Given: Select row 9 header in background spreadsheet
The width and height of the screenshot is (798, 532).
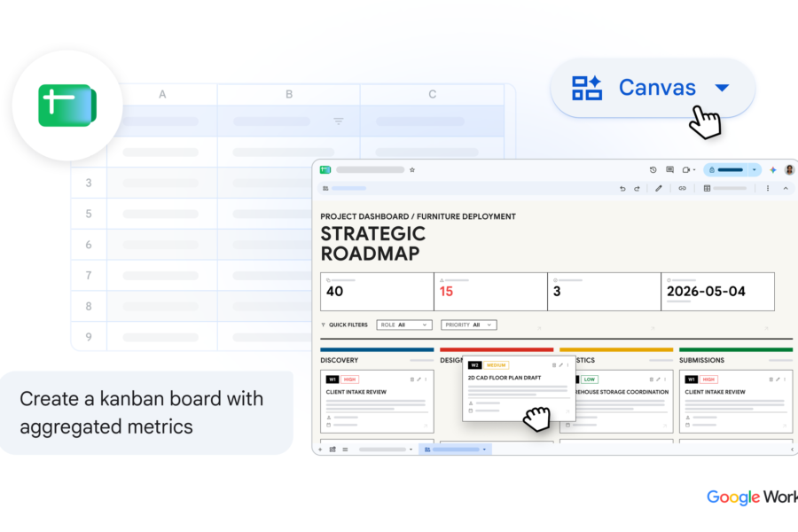Looking at the screenshot, I should [x=89, y=337].
